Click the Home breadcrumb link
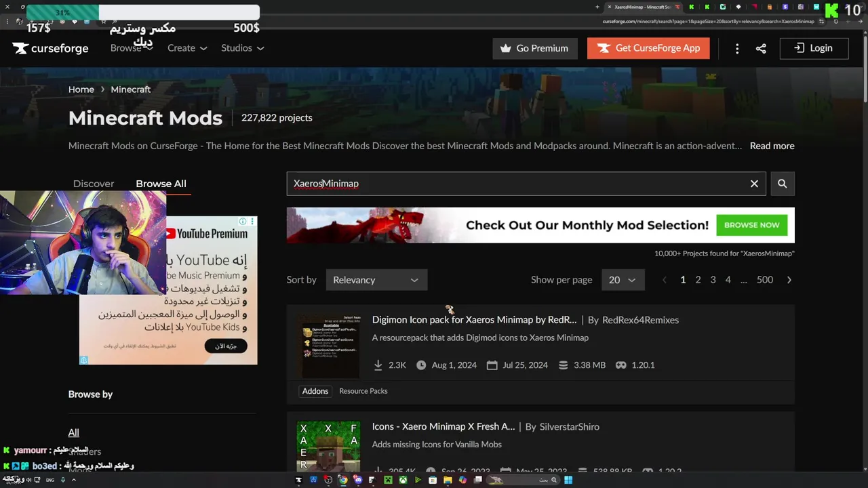This screenshot has width=868, height=488. point(81,89)
